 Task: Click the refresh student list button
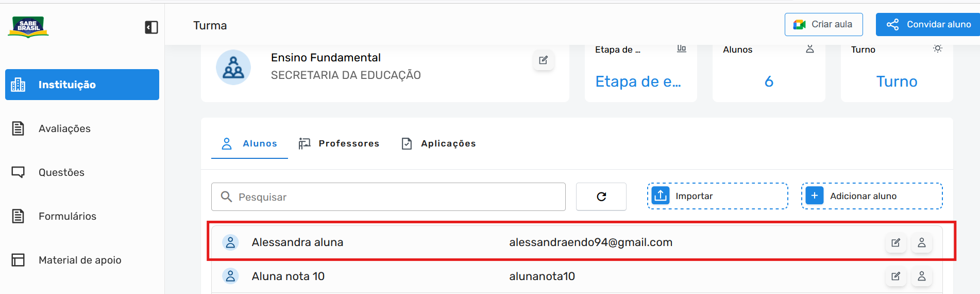(601, 197)
